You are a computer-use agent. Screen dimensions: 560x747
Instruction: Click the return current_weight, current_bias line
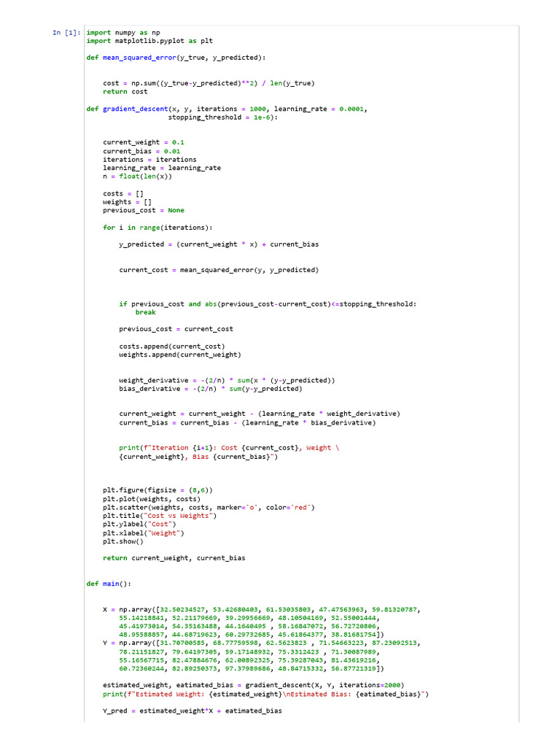coord(174,558)
